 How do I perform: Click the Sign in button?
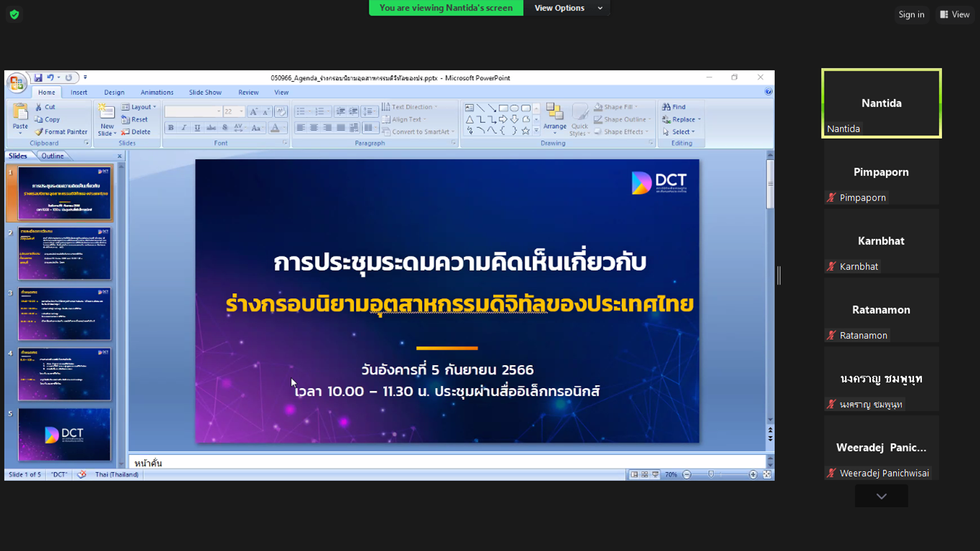[x=911, y=14]
